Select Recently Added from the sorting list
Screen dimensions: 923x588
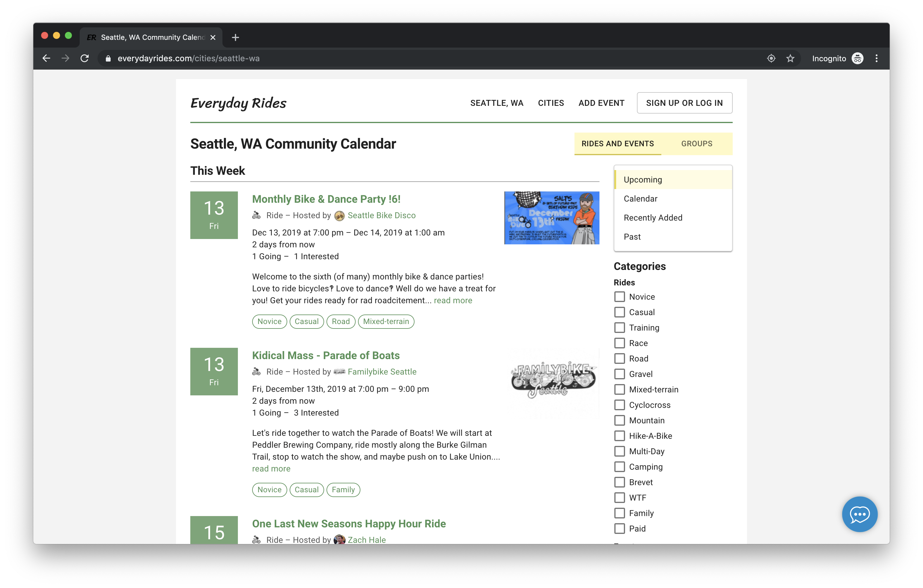(x=653, y=217)
